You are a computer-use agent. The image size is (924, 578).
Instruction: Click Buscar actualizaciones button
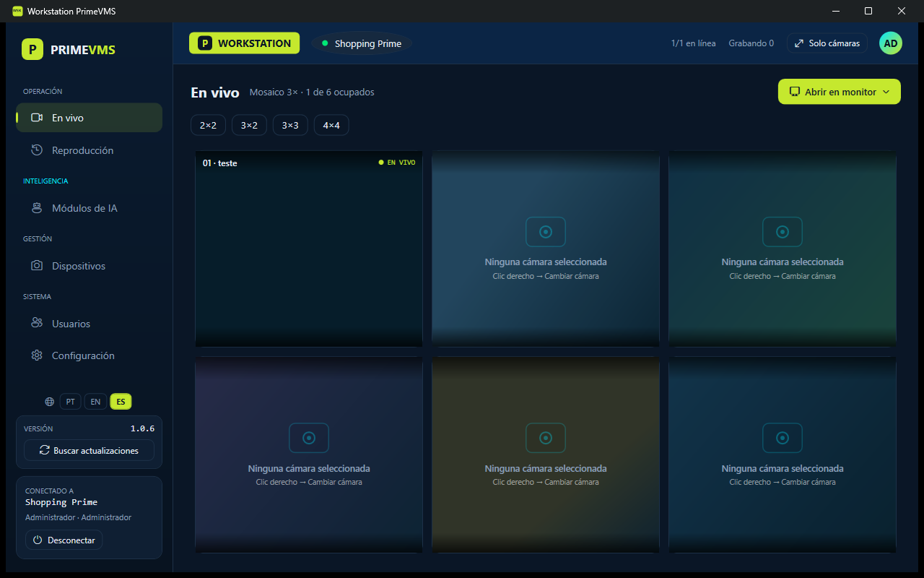(89, 450)
